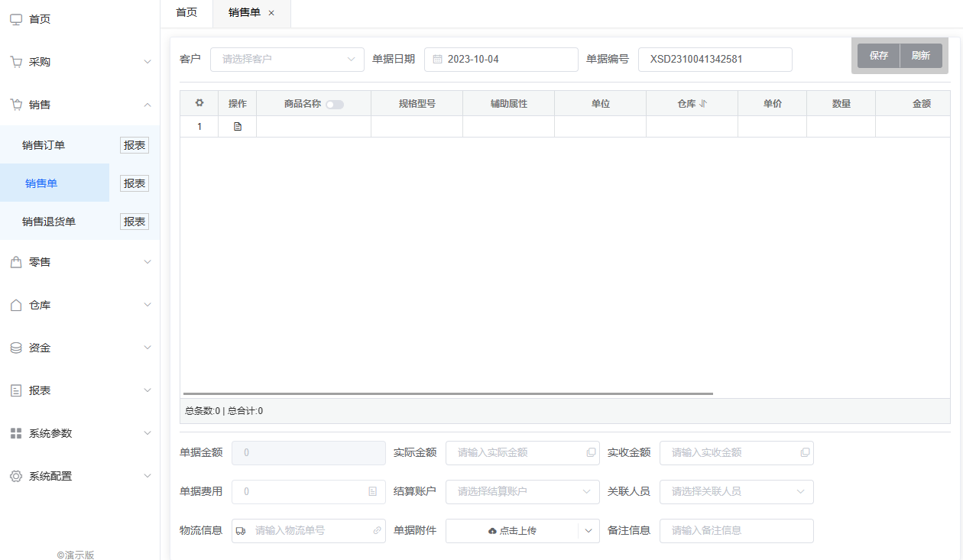This screenshot has width=963, height=560.
Task: Click the link icon in 物流信息 field
Action: pyautogui.click(x=377, y=530)
